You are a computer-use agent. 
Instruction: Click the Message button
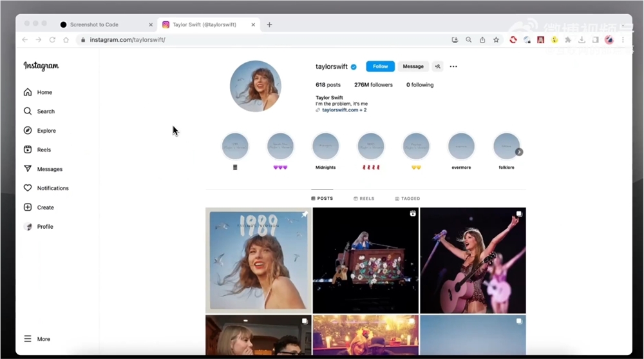[x=413, y=66]
